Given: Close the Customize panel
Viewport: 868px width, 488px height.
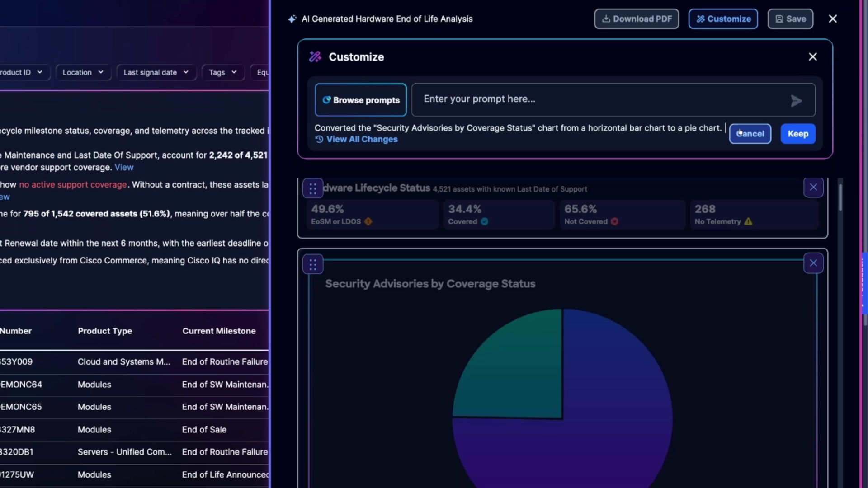Looking at the screenshot, I should click(813, 57).
